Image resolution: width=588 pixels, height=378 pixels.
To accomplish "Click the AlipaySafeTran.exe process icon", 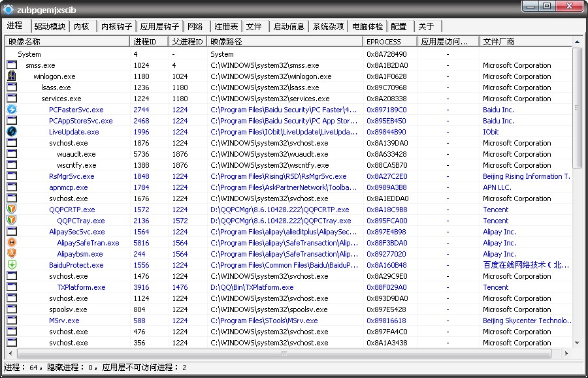I will 12,243.
